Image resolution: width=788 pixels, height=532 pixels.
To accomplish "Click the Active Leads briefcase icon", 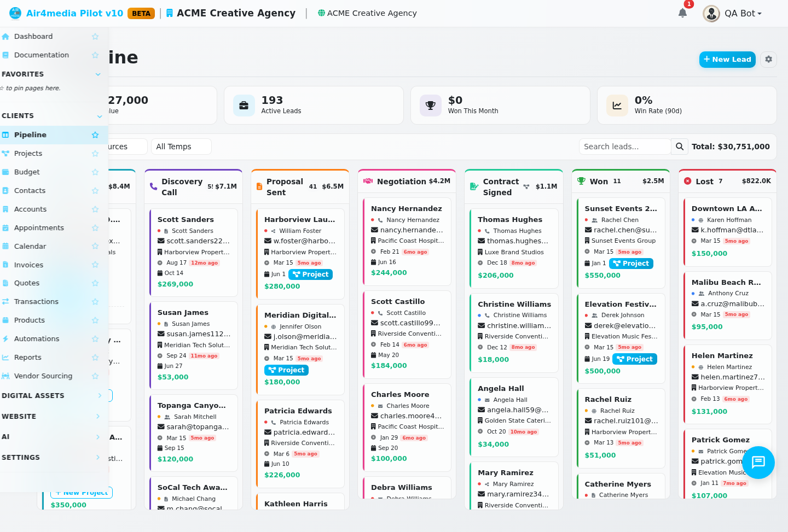I will (244, 106).
